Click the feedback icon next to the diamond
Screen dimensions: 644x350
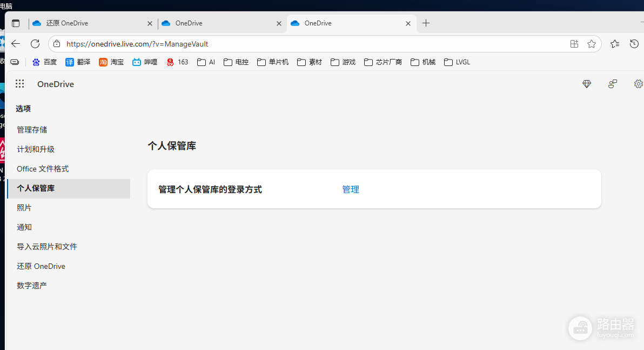(612, 84)
